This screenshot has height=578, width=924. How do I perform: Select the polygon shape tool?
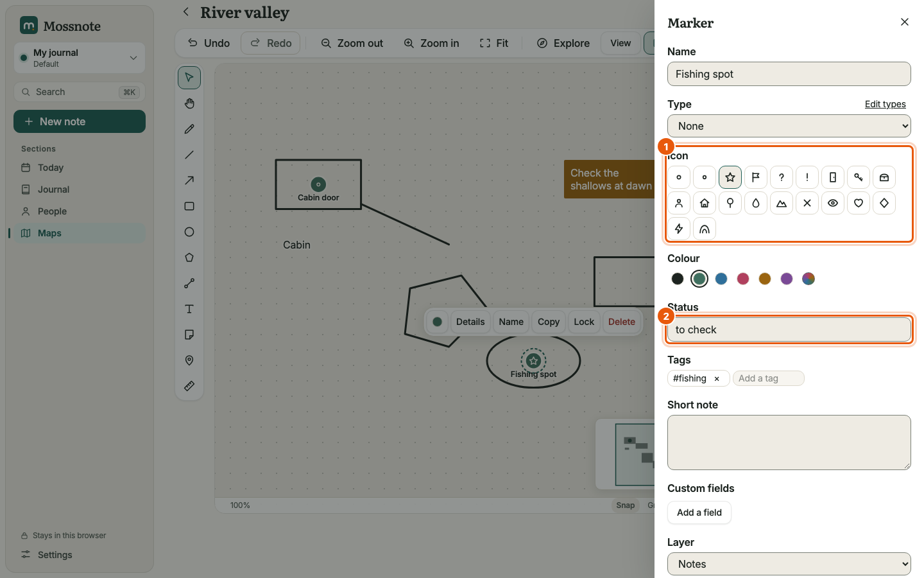[189, 258]
